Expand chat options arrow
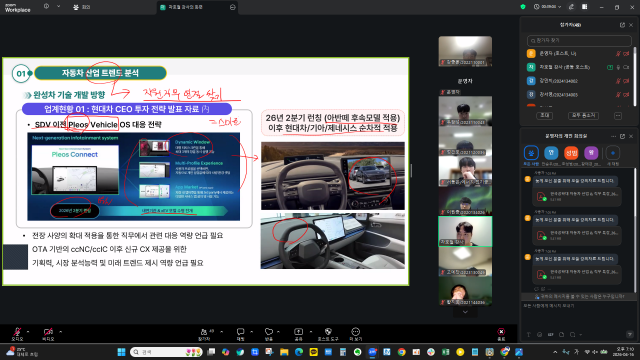The width and height of the screenshot is (640, 360). (251, 331)
